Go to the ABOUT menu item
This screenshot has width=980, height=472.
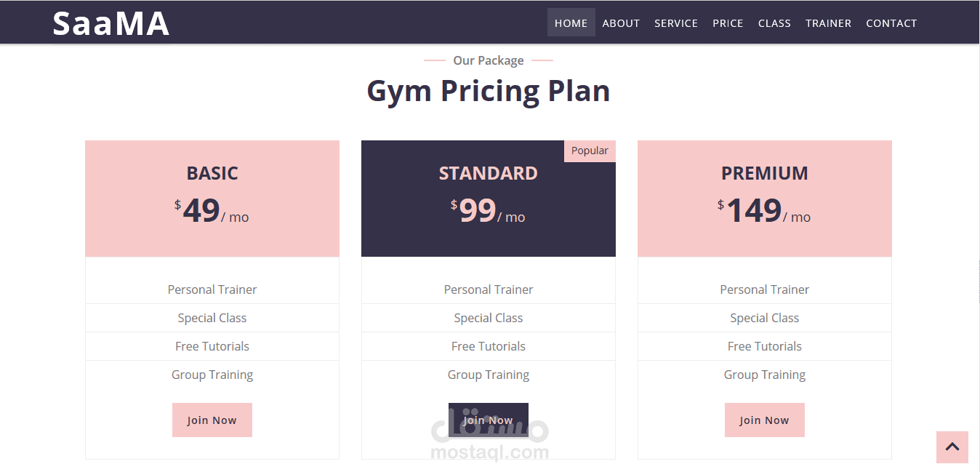[621, 23]
